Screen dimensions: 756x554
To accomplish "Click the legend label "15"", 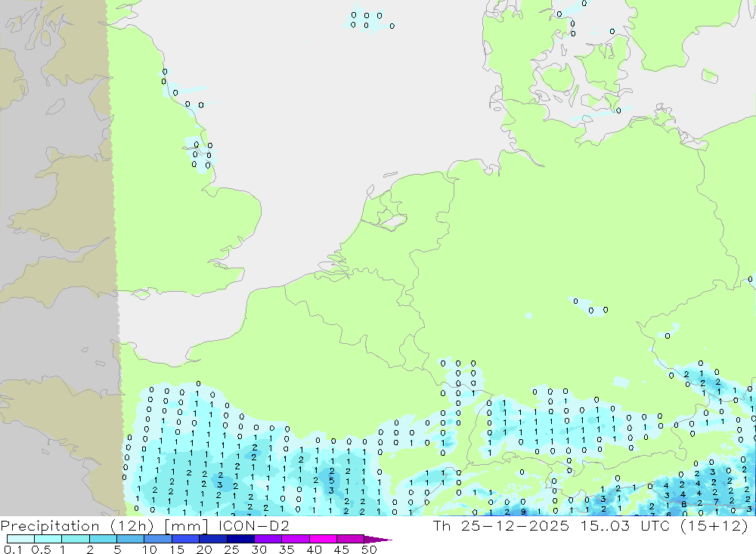I will pyautogui.click(x=176, y=549).
